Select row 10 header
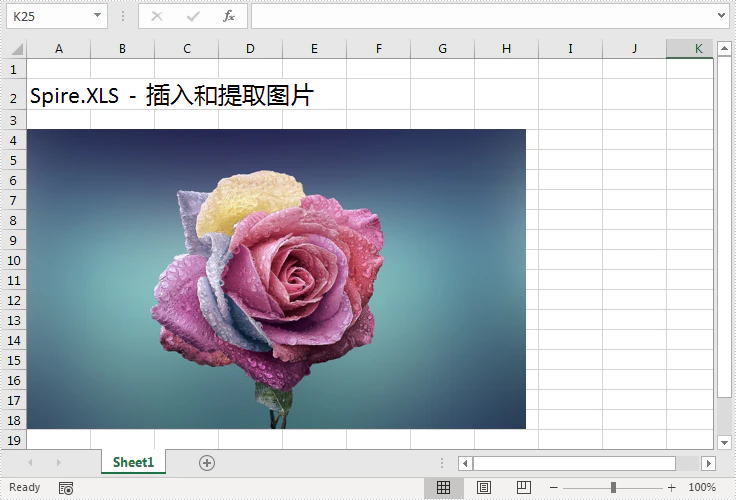 tap(14, 260)
